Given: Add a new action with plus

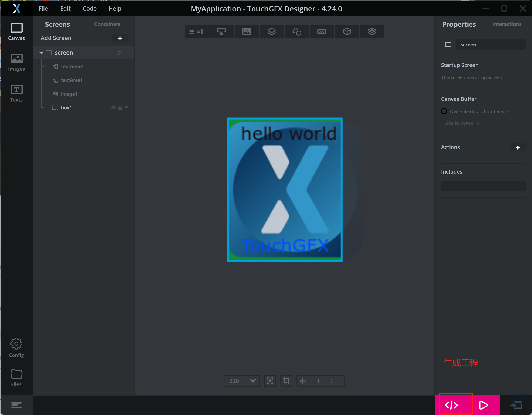Looking at the screenshot, I should [518, 147].
